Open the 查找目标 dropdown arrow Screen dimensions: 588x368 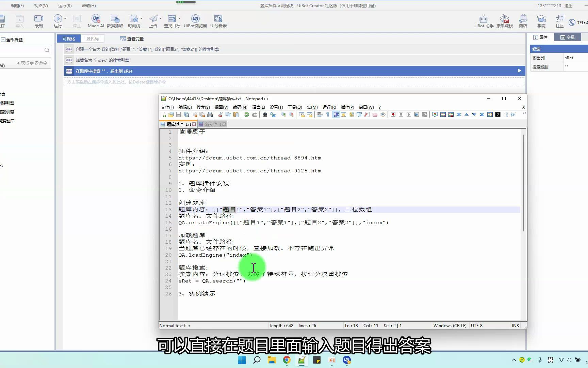(179, 18)
